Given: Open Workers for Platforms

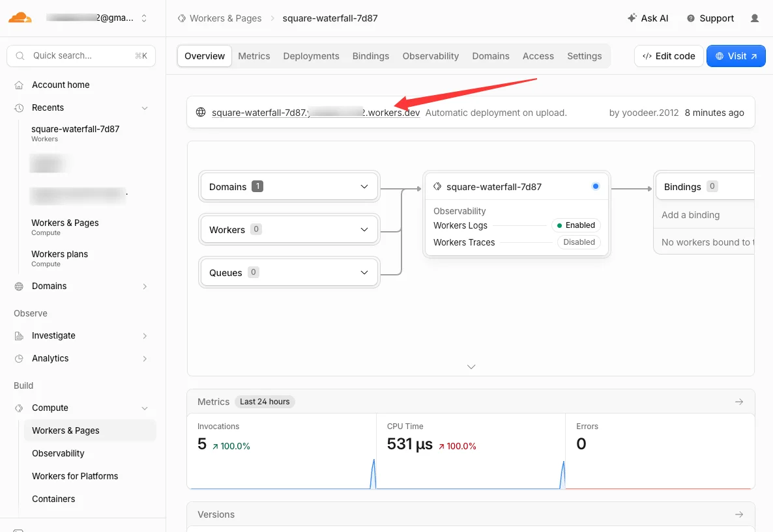Looking at the screenshot, I should 75,476.
